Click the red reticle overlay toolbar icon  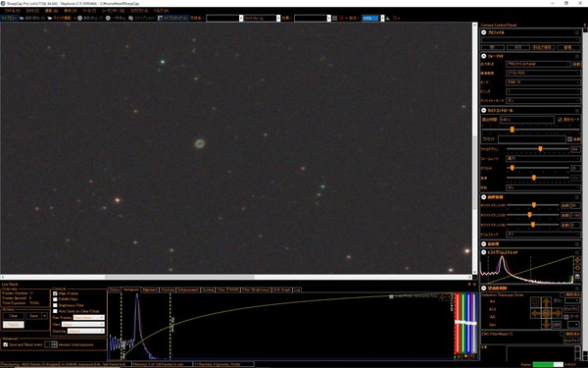(x=342, y=18)
